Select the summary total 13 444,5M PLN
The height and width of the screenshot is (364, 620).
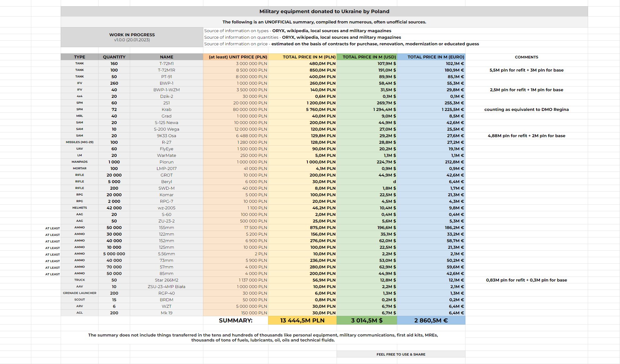[x=302, y=320]
